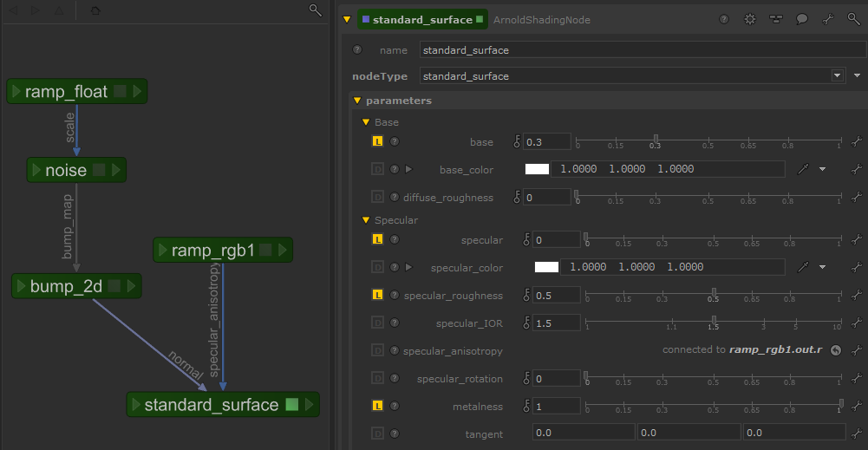
Task: Select the standard_surface node in graph
Action: (x=223, y=405)
